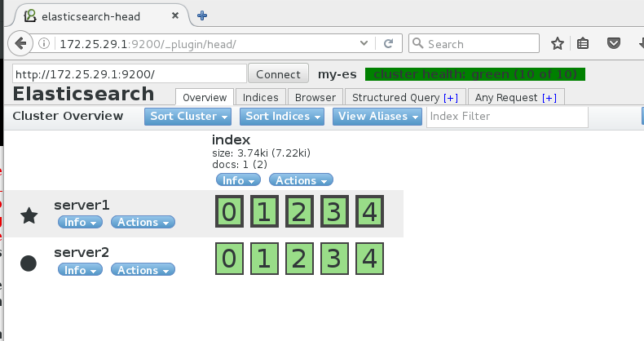The width and height of the screenshot is (644, 341).
Task: Click the Connect button
Action: tap(278, 74)
